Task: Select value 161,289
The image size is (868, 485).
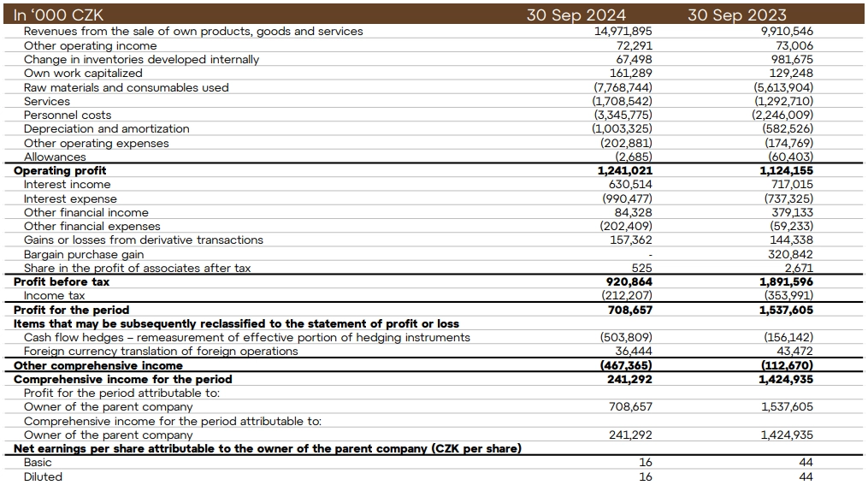Action: [630, 74]
